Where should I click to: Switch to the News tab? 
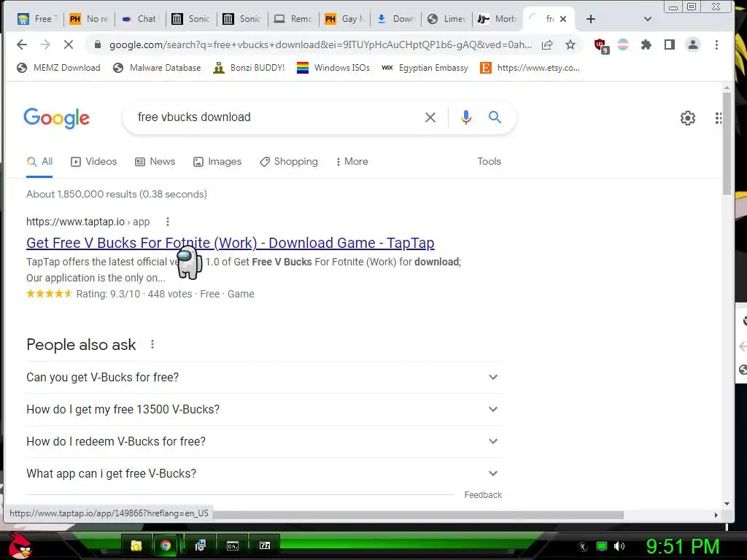[x=155, y=161]
